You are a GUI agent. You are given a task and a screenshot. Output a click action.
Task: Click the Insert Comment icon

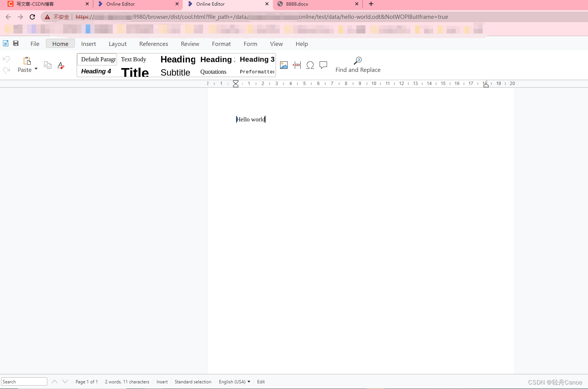point(323,65)
